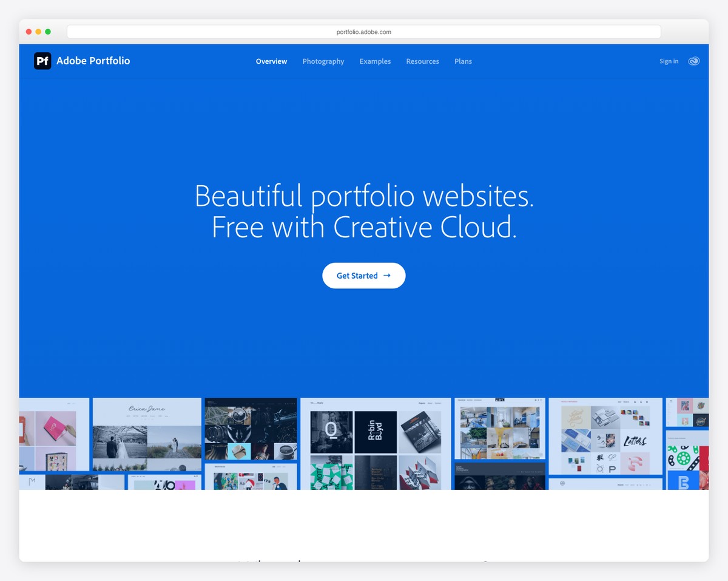This screenshot has width=728, height=581.
Task: Open the Creative Cloud icon in the header
Action: point(693,61)
